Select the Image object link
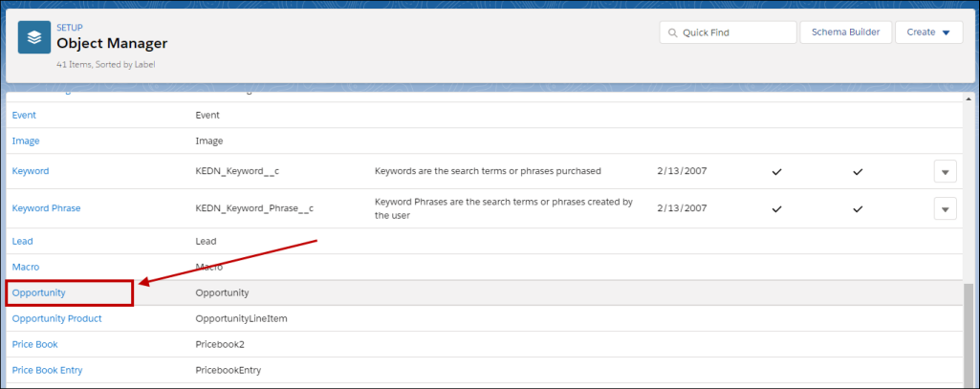This screenshot has height=389, width=980. tap(26, 140)
